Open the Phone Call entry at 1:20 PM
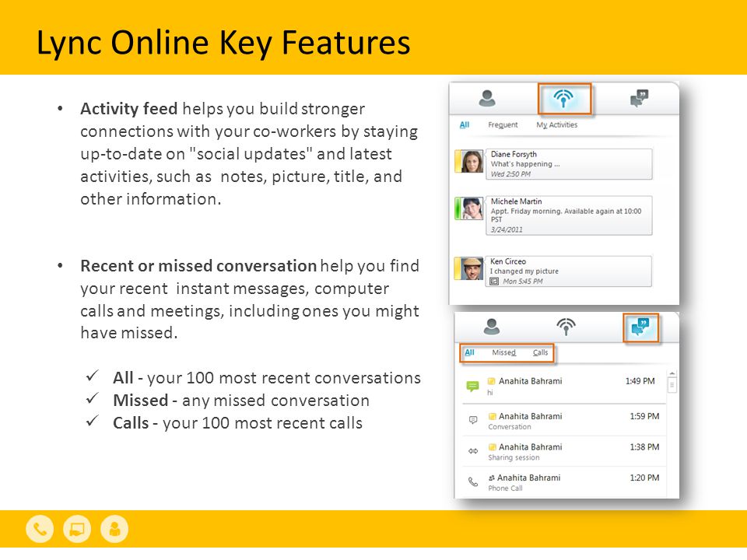747x560 pixels. (563, 482)
